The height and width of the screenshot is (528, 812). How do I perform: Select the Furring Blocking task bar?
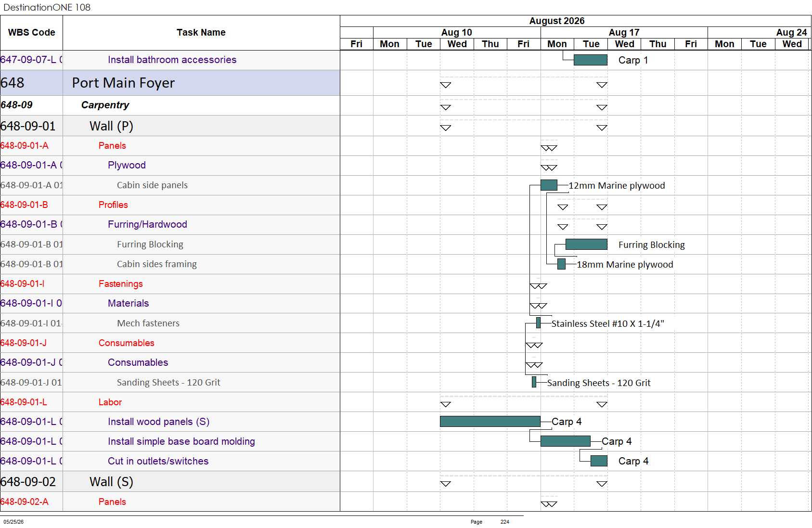point(586,245)
